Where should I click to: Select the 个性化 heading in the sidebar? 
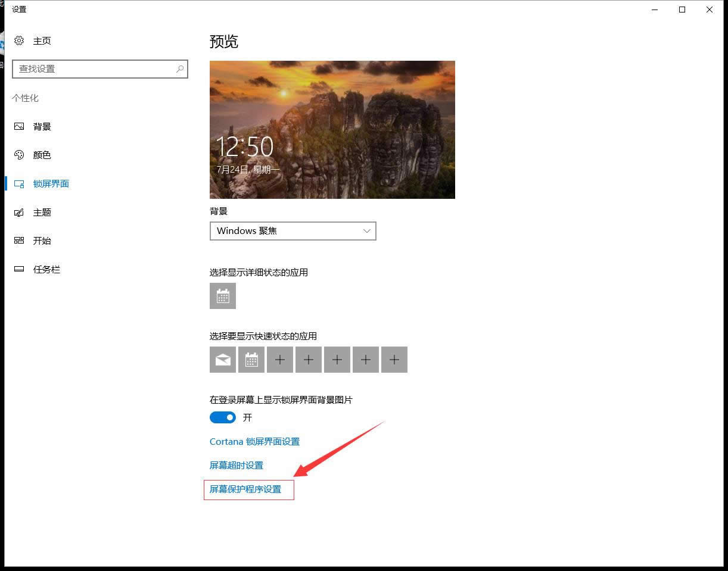(x=25, y=98)
